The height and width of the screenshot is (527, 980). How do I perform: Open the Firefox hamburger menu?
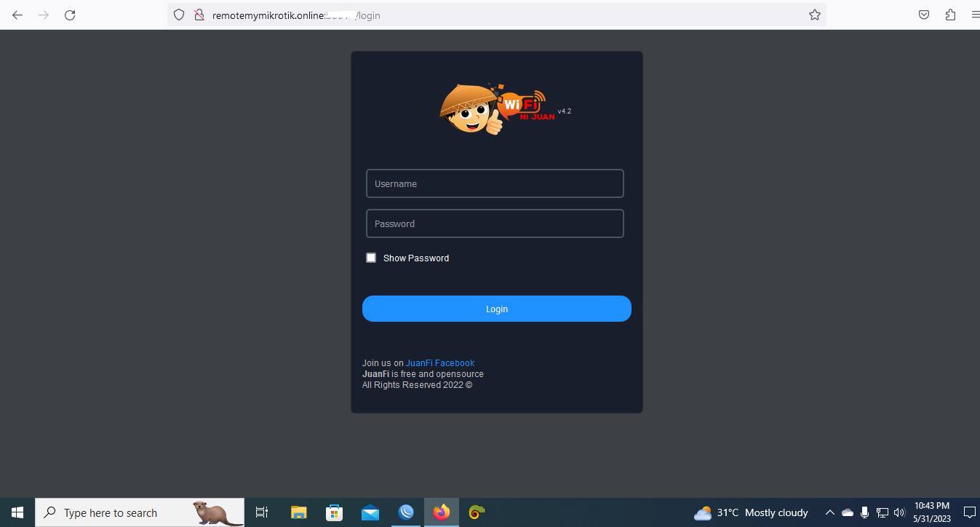tap(975, 15)
